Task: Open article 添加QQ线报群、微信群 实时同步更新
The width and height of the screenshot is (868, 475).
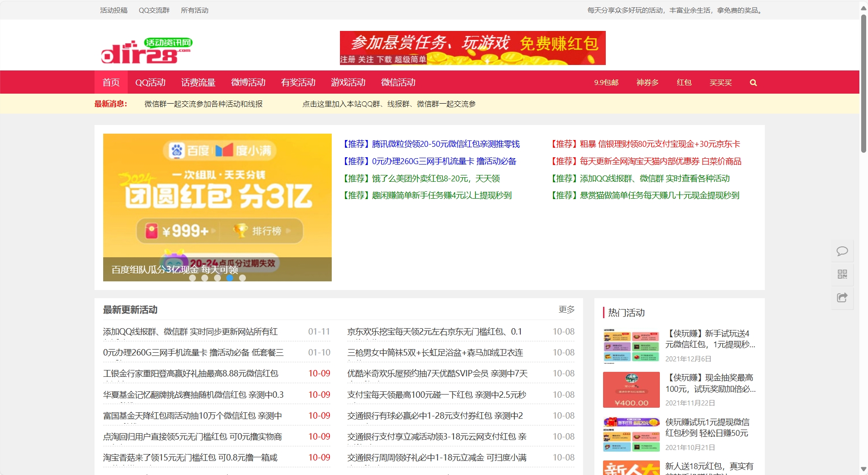Action: point(190,332)
